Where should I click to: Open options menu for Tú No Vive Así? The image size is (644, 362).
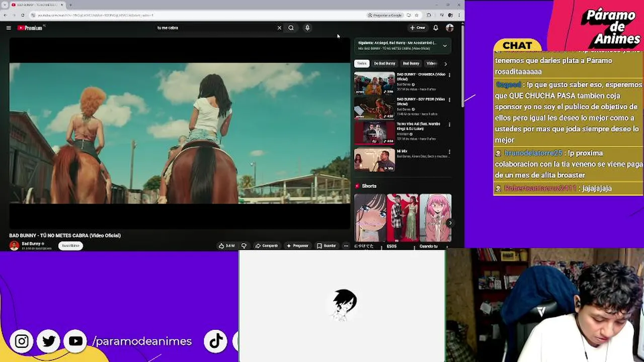coord(449,124)
